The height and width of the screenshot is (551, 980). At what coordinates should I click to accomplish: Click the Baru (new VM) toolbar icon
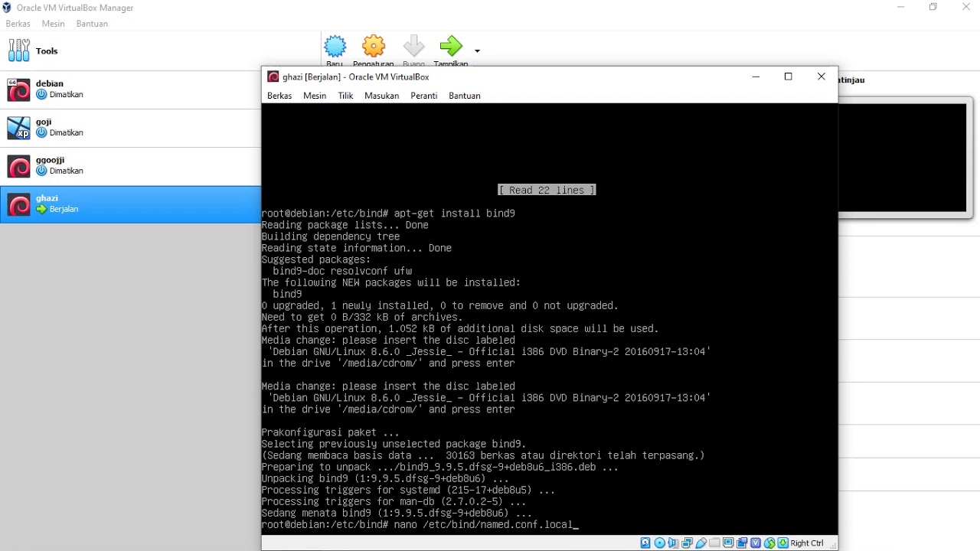coord(335,47)
